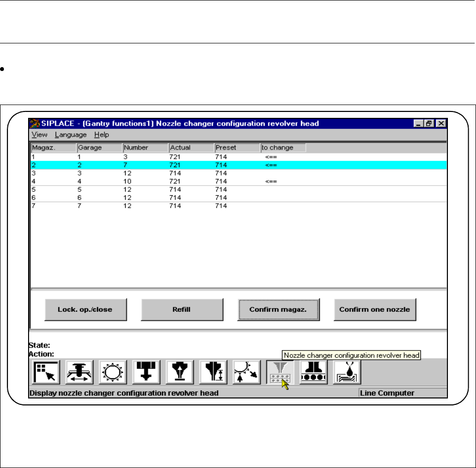476x468 pixels.
Task: Click the <== marker in row 1
Action: (x=271, y=157)
